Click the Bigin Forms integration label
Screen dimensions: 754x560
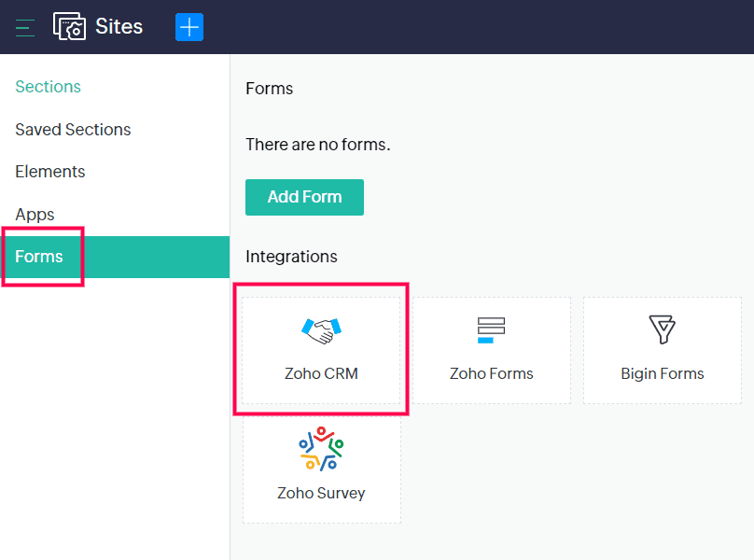662,373
